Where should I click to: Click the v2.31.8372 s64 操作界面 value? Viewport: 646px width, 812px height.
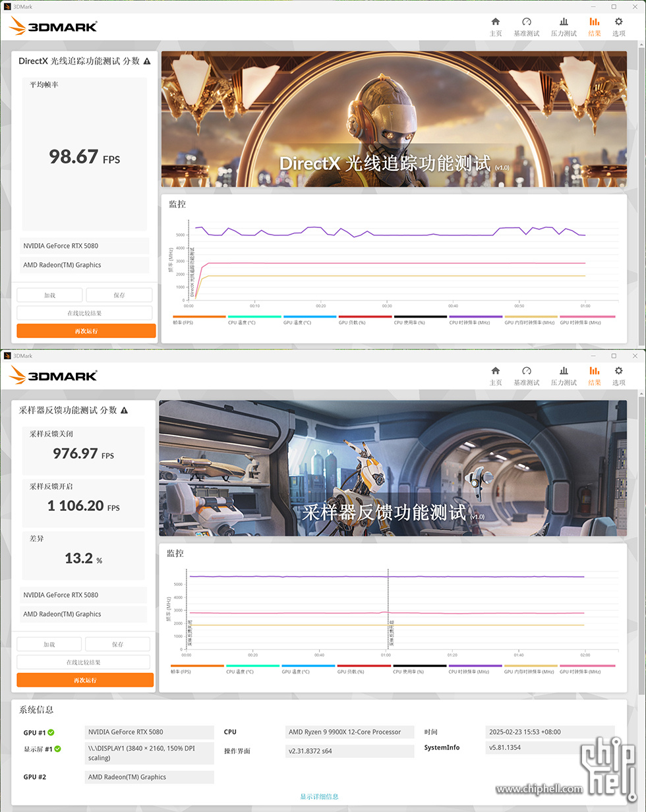[x=350, y=751]
